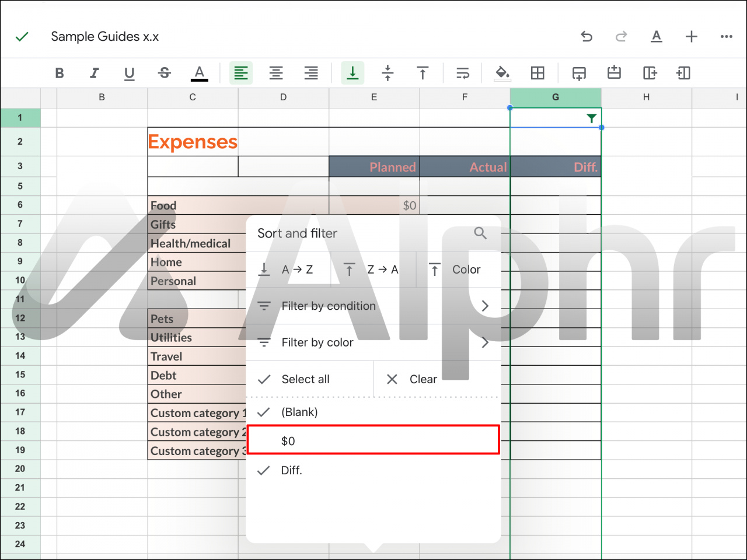The image size is (747, 560).
Task: Open the fill color swatch
Action: (502, 73)
